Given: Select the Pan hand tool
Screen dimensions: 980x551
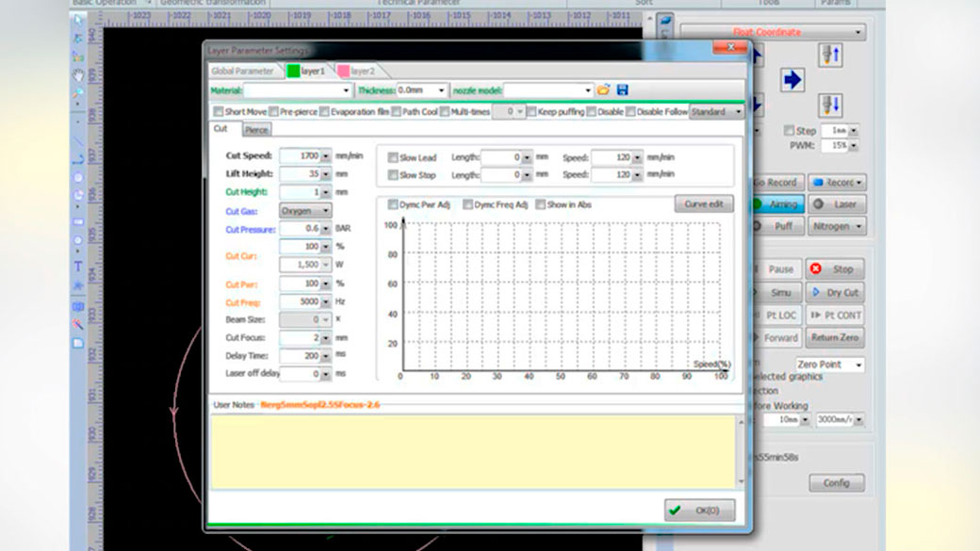Looking at the screenshot, I should 78,74.
